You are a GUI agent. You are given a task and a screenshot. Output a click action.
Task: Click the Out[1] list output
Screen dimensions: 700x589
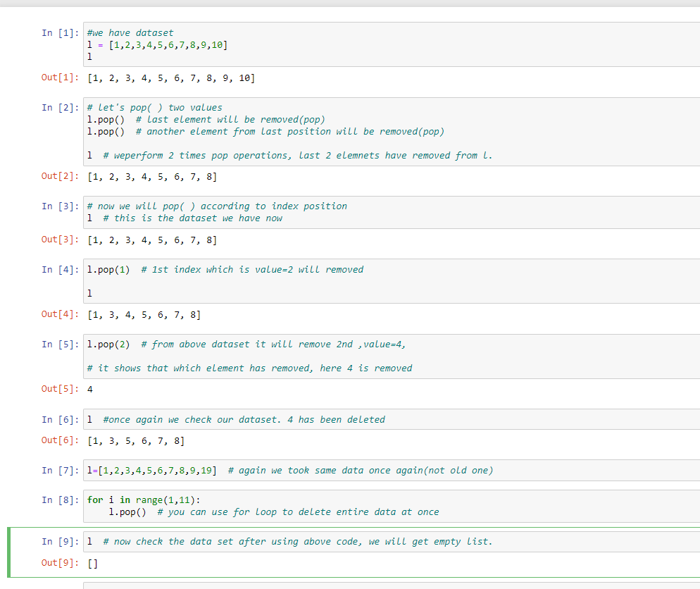click(x=171, y=78)
